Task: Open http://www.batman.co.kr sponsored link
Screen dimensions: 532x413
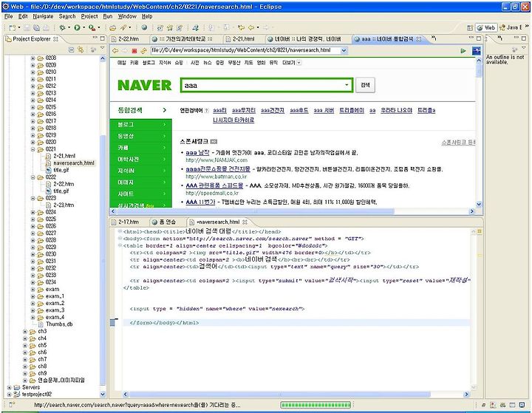Action: point(216,177)
